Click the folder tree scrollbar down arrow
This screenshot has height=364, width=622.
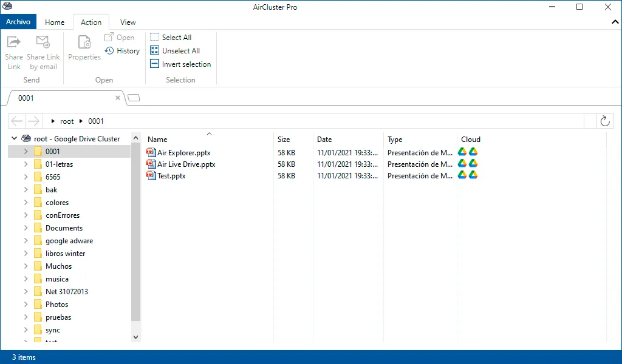pos(135,337)
